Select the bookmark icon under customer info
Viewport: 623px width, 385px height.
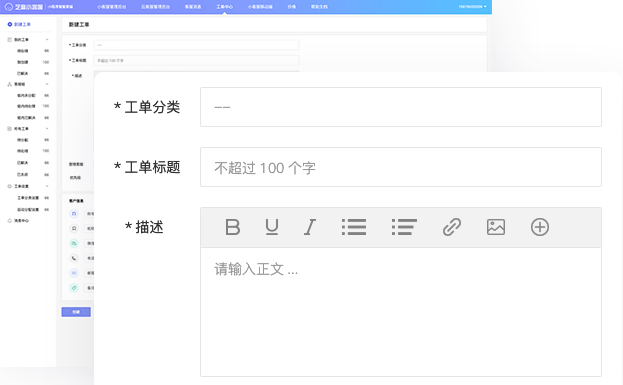[74, 228]
